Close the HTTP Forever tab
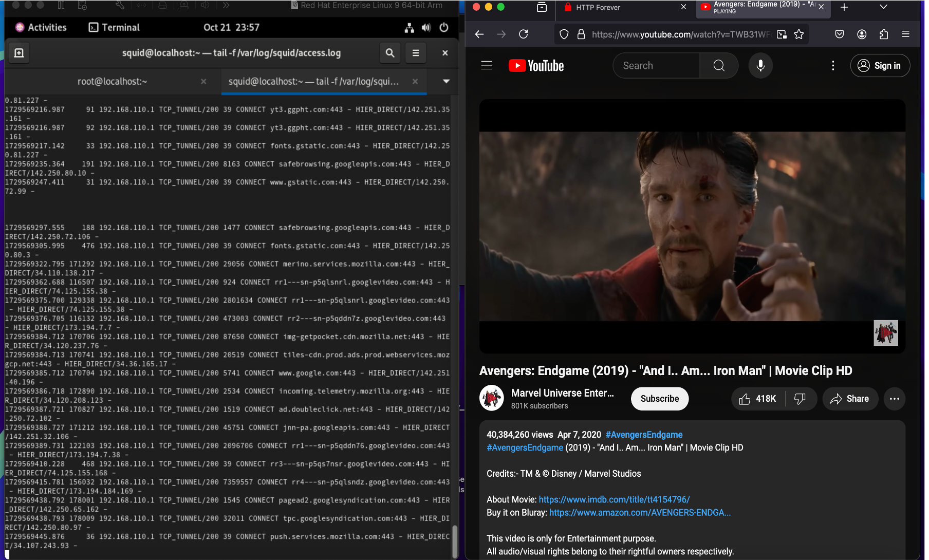This screenshot has width=929, height=560. 683,7
